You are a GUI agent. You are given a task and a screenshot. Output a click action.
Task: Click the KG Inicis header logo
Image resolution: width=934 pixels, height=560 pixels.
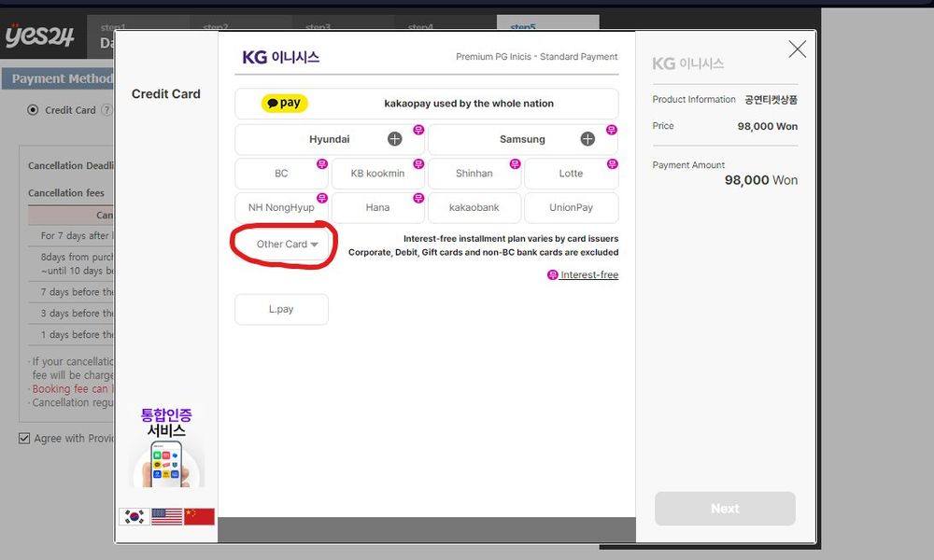(x=280, y=57)
